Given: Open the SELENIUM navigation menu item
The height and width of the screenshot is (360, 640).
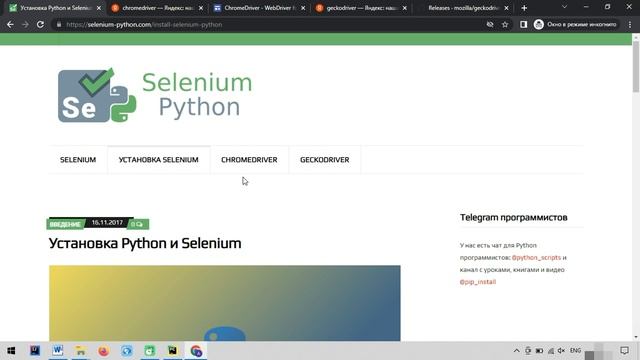Looking at the screenshot, I should [78, 160].
